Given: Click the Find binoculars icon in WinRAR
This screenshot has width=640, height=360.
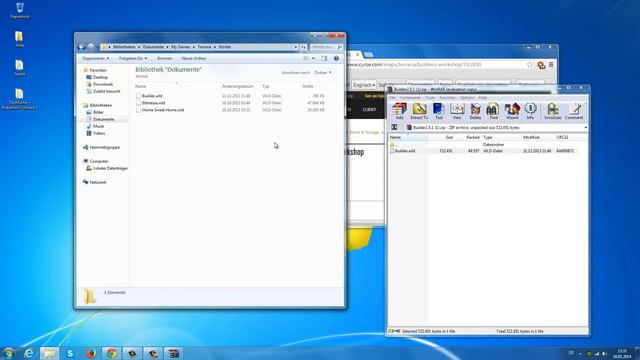Looking at the screenshot, I should 493,111.
